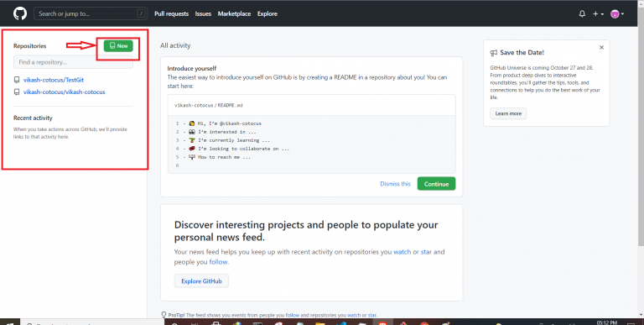Click README line 'Hi, I'm @vikash-cotocus'
Image resolution: width=644 pixels, height=325 pixels.
[225, 123]
